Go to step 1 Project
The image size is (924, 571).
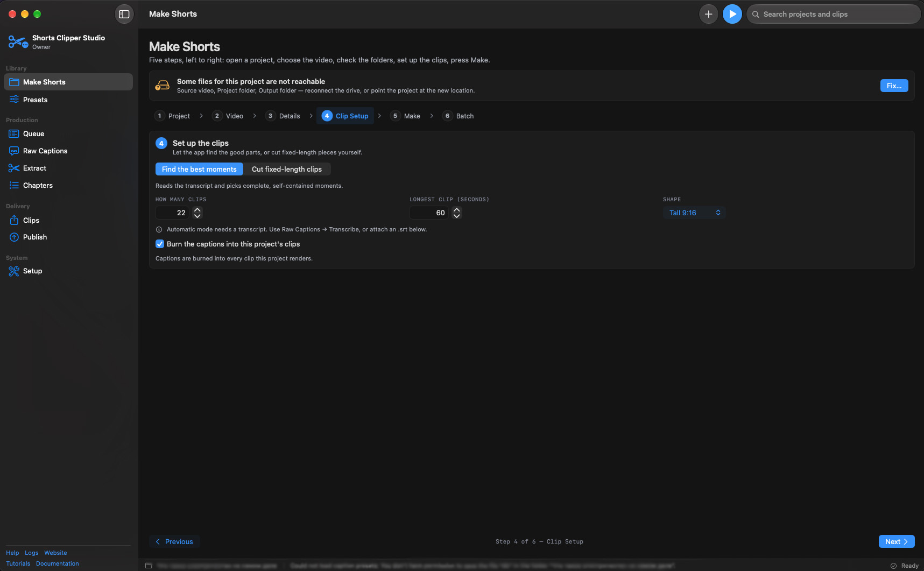point(172,116)
